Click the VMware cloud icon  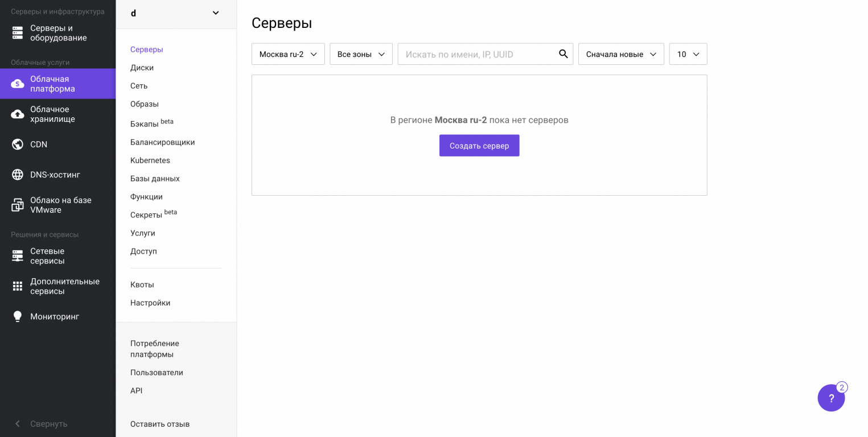click(18, 205)
